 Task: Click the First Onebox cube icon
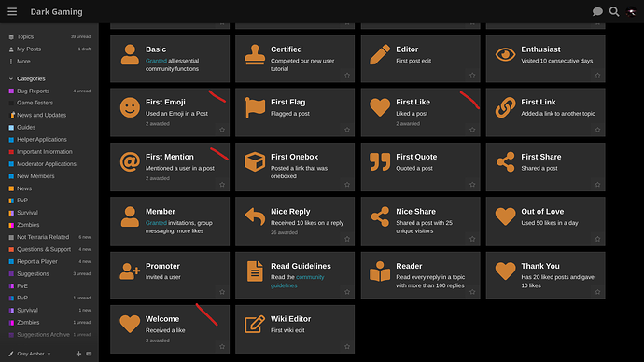click(255, 161)
